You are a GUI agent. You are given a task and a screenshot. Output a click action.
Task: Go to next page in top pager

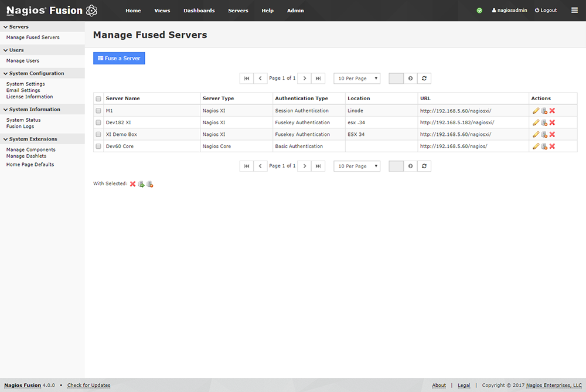pos(305,79)
